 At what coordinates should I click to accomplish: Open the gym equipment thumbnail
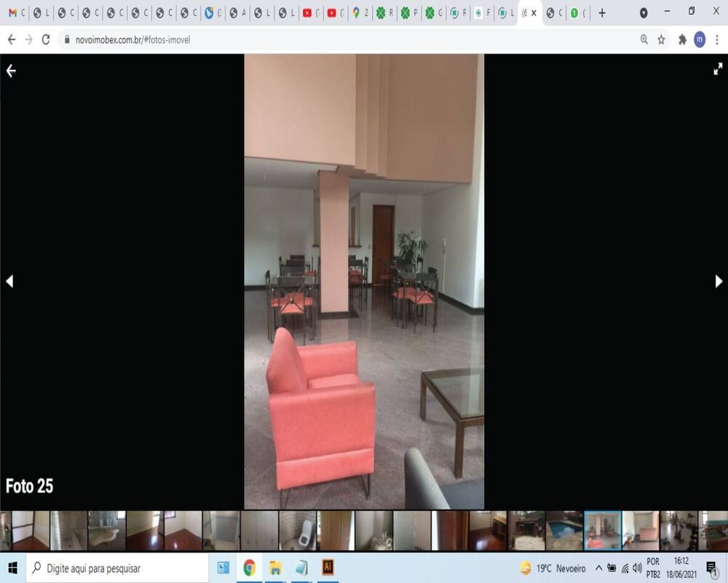678,531
